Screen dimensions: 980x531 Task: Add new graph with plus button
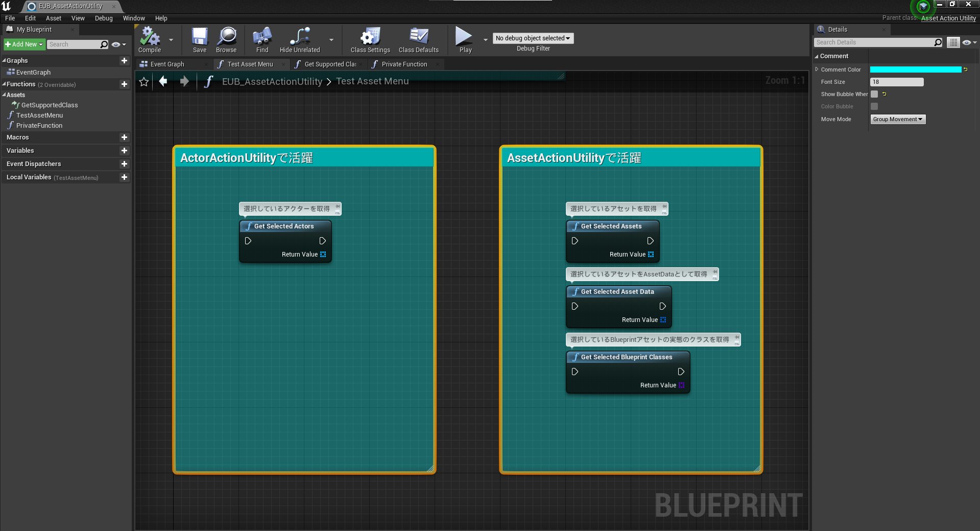click(124, 60)
